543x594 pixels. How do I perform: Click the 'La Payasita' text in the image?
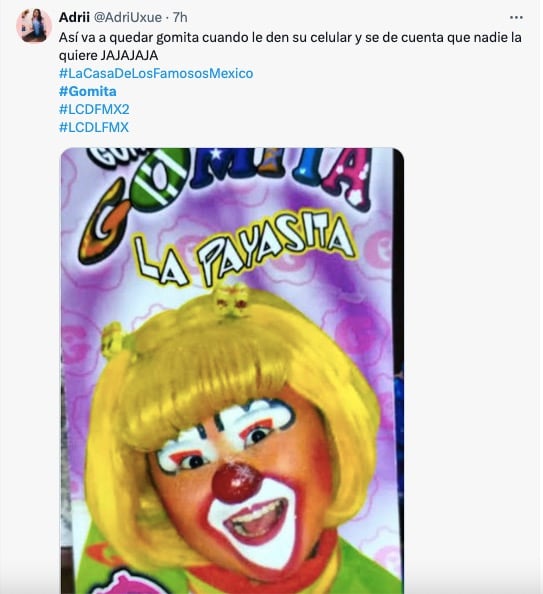246,249
